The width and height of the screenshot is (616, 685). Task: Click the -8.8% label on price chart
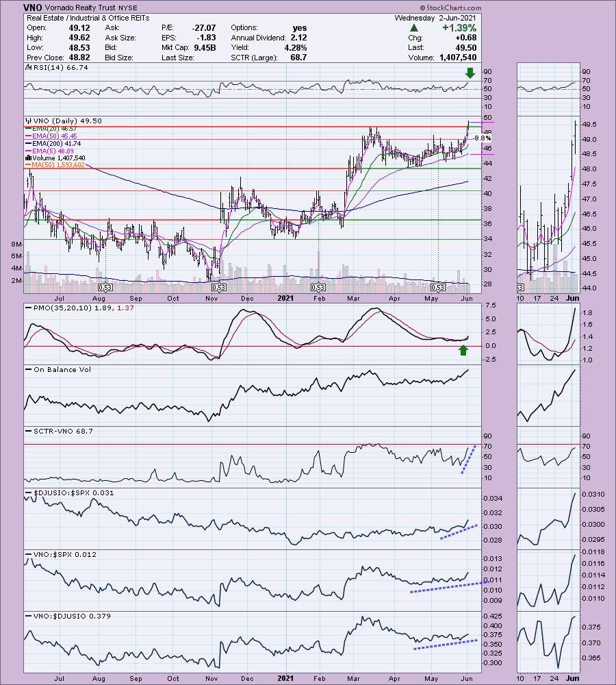[x=482, y=138]
